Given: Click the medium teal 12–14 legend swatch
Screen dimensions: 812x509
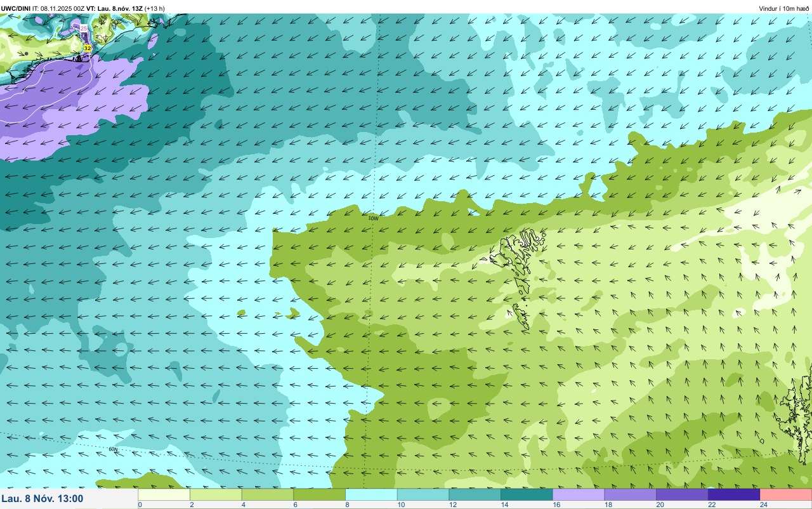Looking at the screenshot, I should (475, 494).
